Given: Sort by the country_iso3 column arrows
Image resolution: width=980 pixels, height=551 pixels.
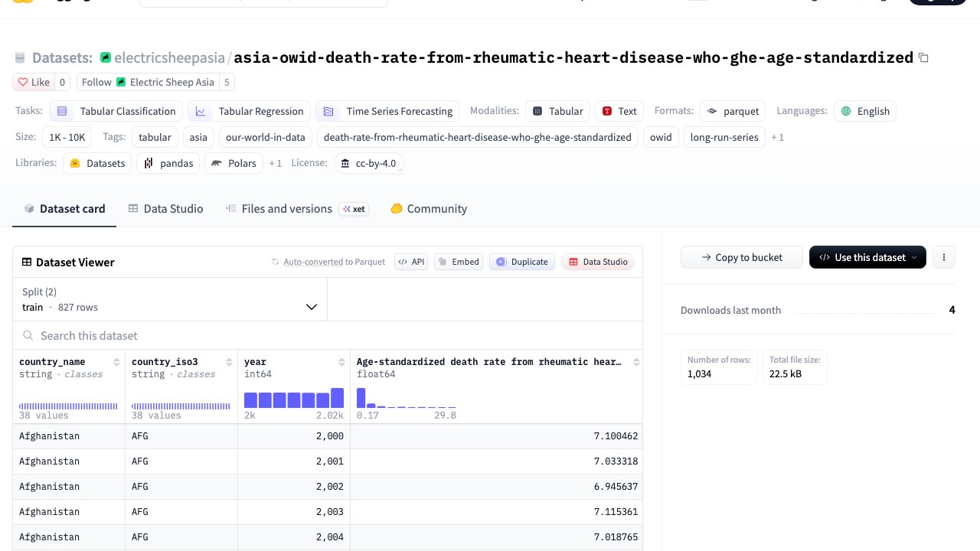Looking at the screenshot, I should 229,362.
